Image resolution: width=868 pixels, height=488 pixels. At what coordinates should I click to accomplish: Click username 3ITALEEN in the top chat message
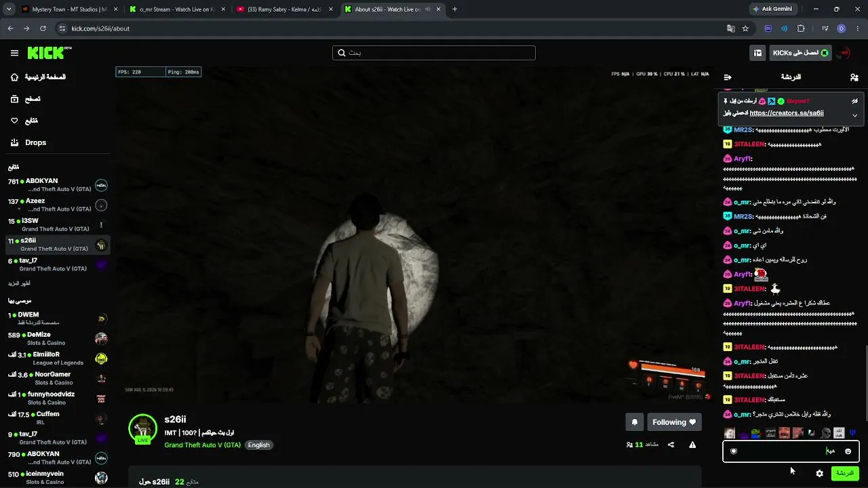click(x=749, y=144)
